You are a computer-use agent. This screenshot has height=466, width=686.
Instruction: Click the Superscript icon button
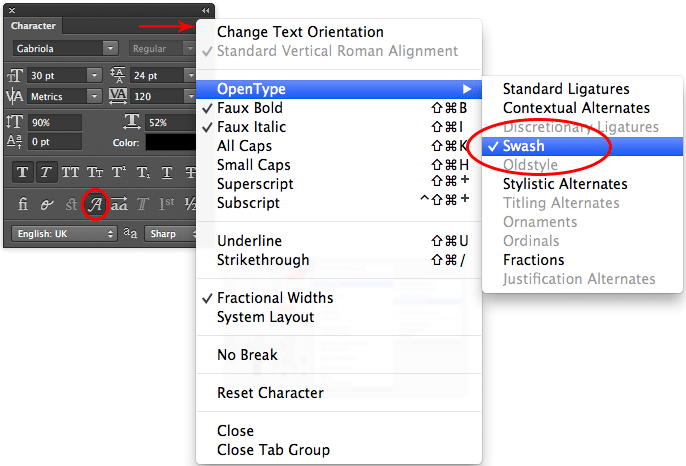[119, 173]
